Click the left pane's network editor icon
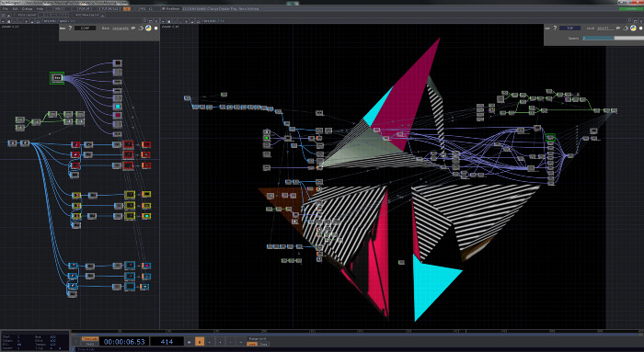Image resolution: width=644 pixels, height=352 pixels. click(x=9, y=21)
